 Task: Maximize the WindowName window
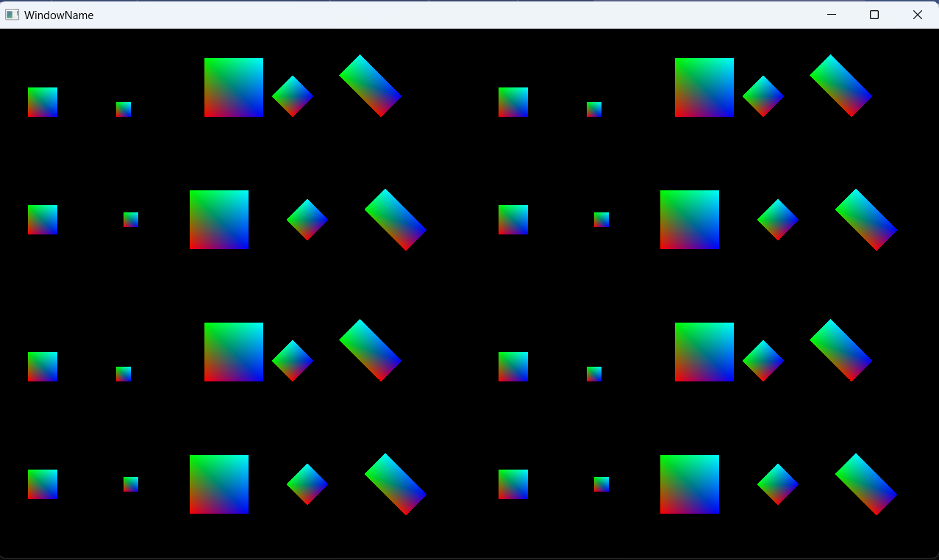pos(874,15)
